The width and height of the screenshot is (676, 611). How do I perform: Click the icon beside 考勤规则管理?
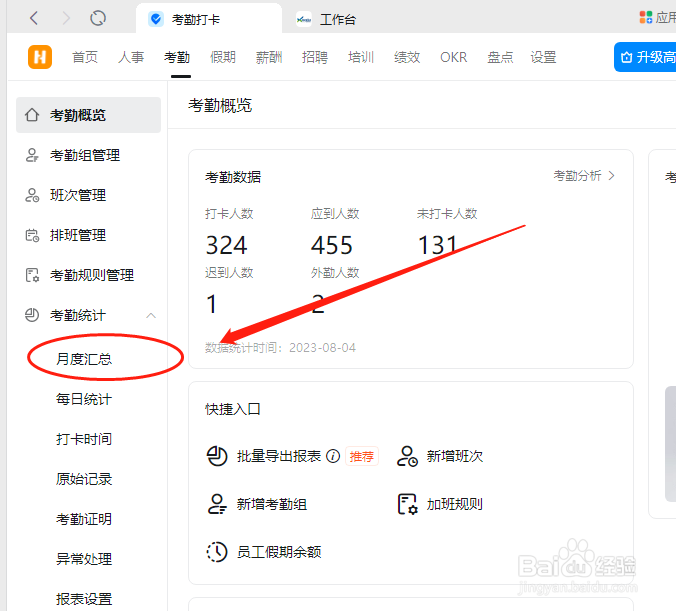click(x=32, y=275)
